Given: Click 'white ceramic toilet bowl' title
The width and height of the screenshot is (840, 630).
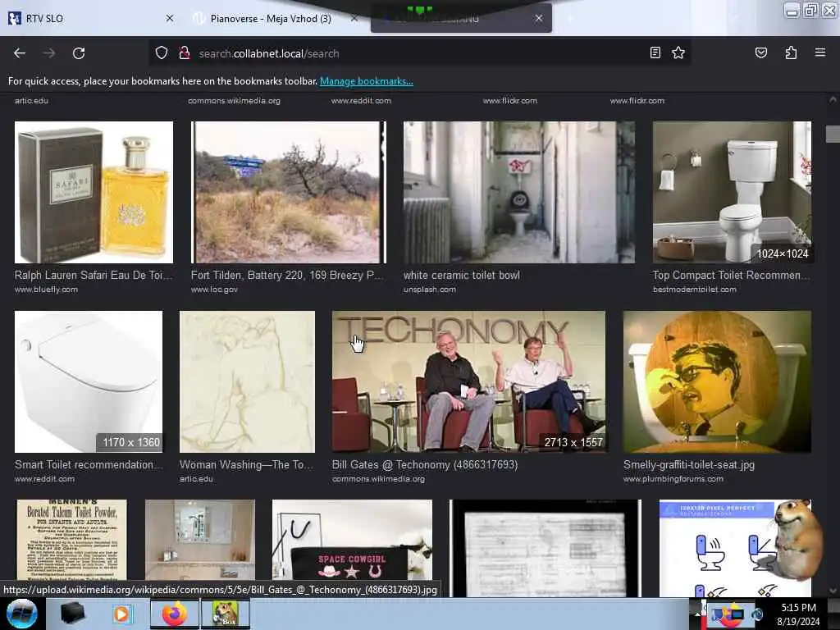Looking at the screenshot, I should pos(461,276).
